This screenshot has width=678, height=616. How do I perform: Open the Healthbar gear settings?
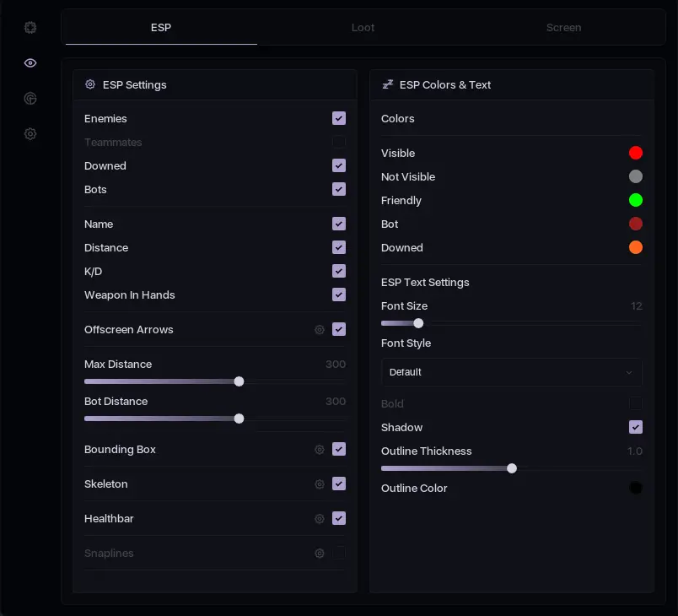point(320,519)
